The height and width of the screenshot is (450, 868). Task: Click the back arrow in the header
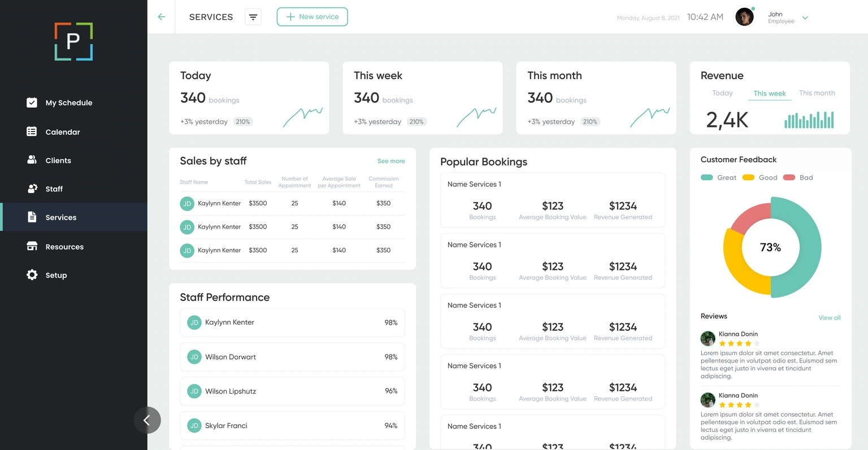162,17
